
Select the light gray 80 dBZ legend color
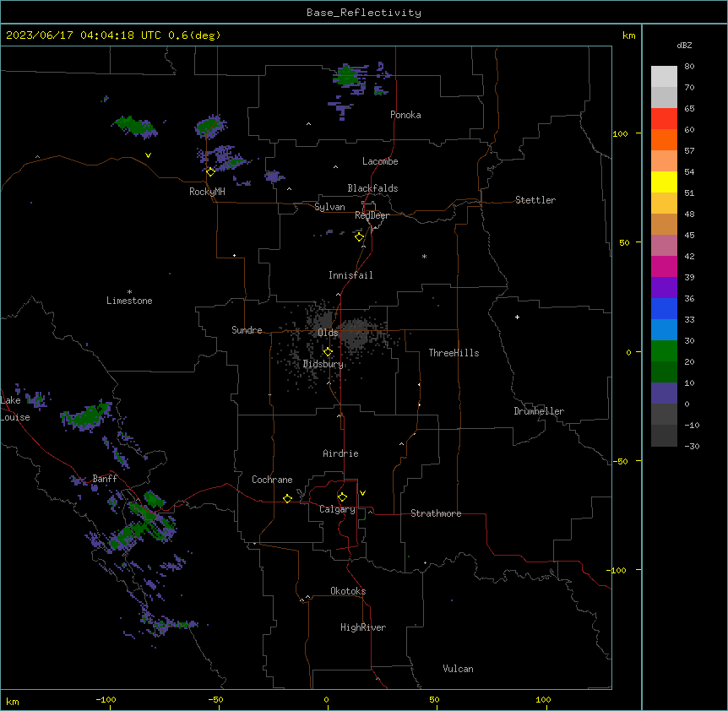[664, 76]
